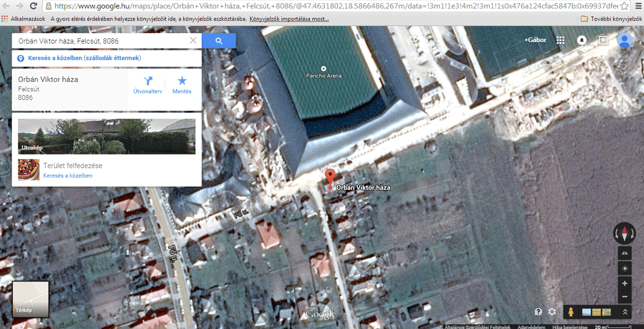Click the blue search magnifier button
Screen dimensions: 644x329
coord(219,41)
